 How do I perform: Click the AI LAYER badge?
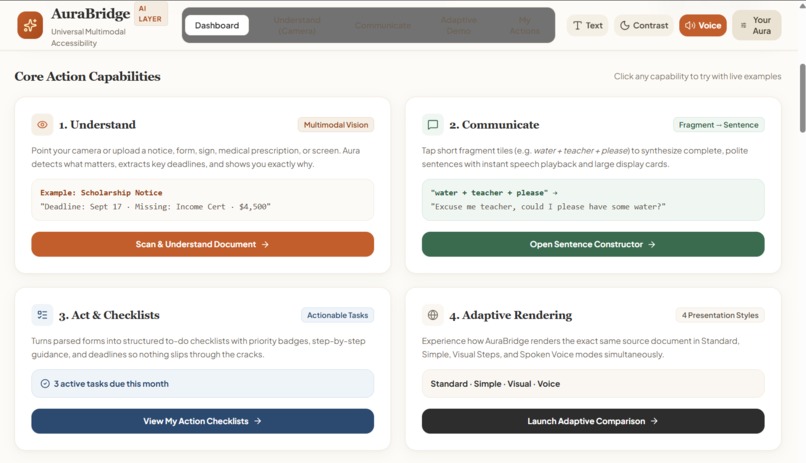[150, 14]
